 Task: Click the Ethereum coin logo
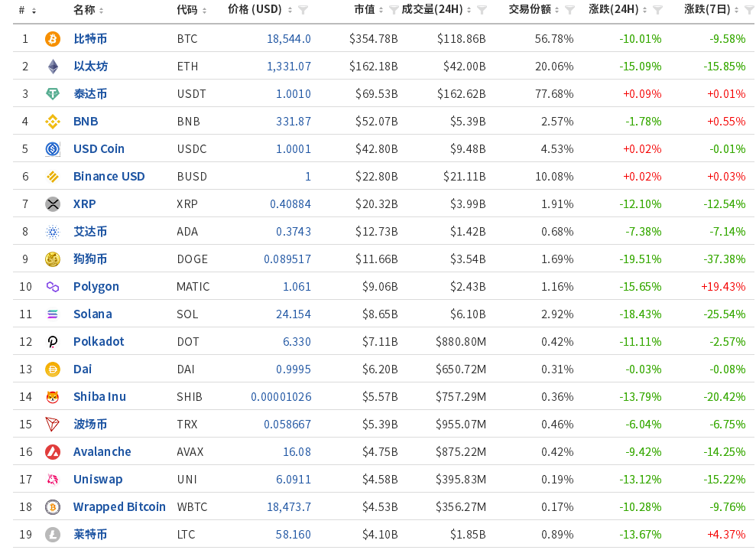(x=52, y=66)
